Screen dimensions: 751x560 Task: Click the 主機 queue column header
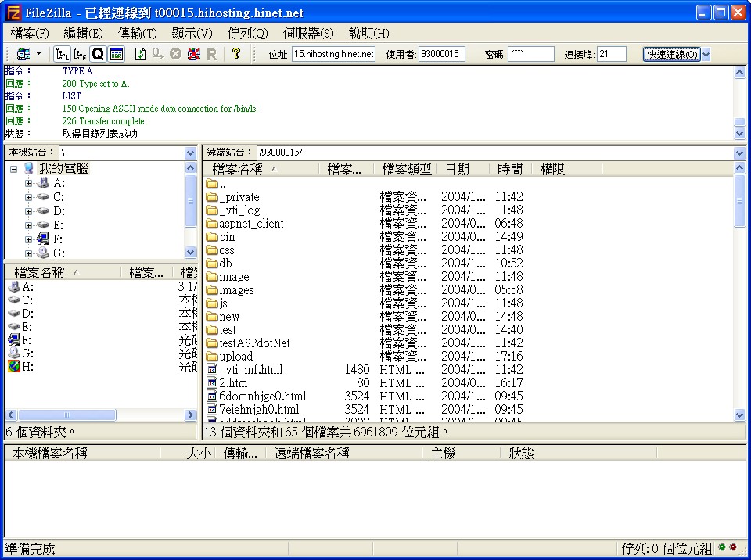(461, 453)
